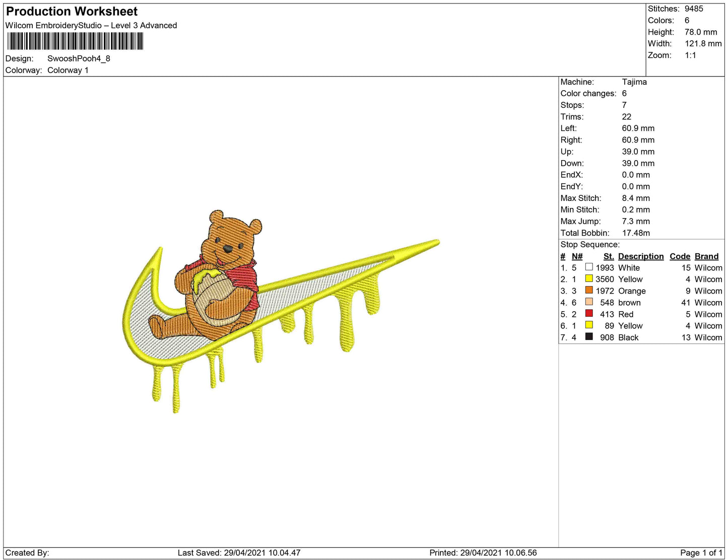This screenshot has width=728, height=560.
Task: Select the total bobbin value '17.48m'
Action: [636, 233]
